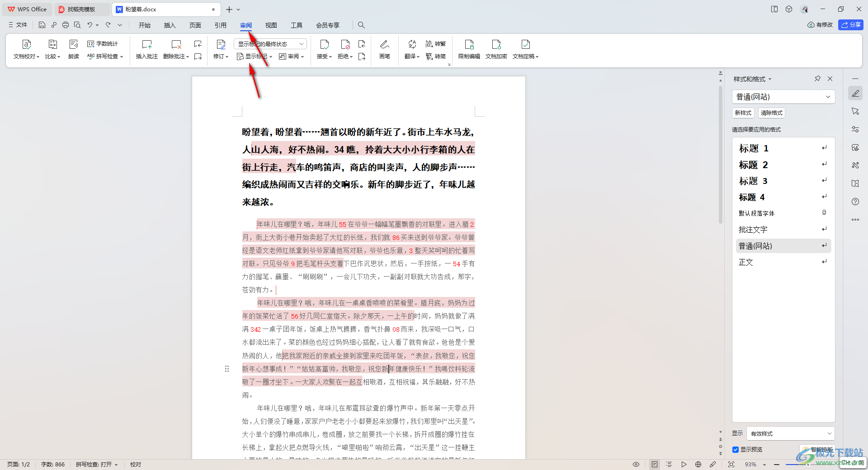Switch to outline view in status bar
The height and width of the screenshot is (470, 868).
(x=669, y=465)
